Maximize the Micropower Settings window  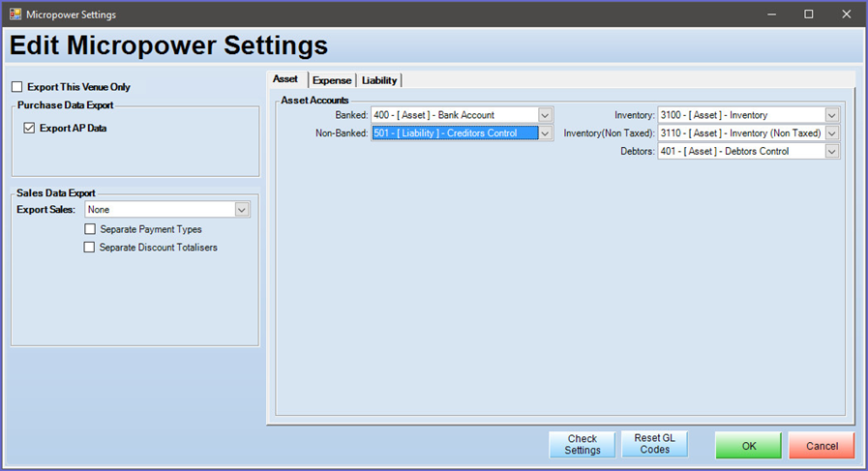click(809, 15)
